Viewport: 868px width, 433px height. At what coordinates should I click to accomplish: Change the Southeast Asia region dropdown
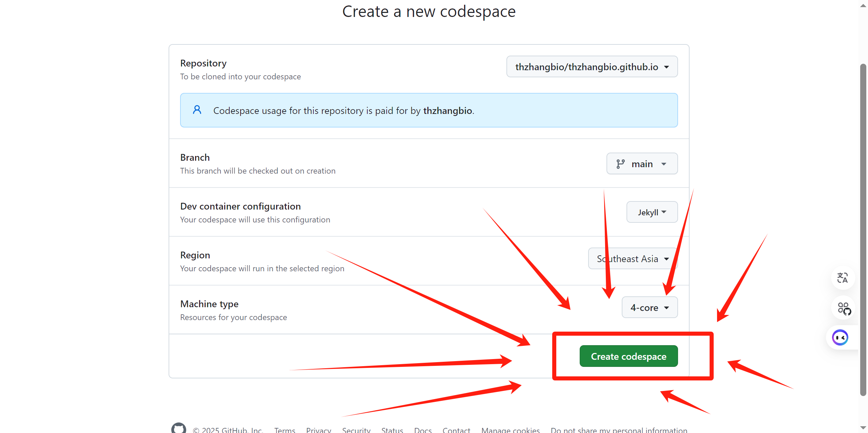point(633,259)
